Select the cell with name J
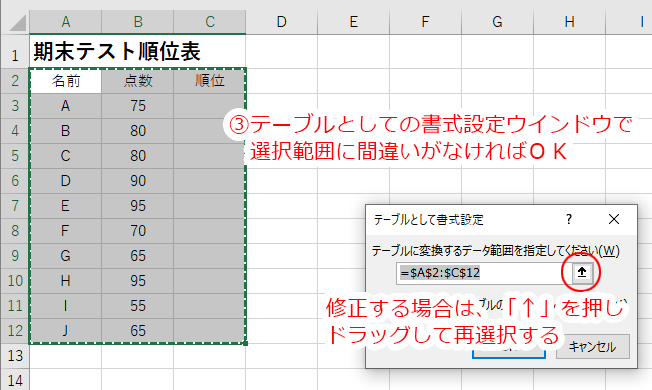The image size is (652, 390). pos(65,331)
